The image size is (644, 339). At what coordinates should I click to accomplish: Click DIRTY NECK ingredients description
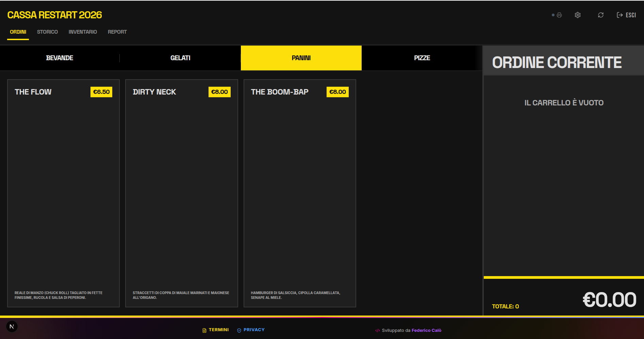pyautogui.click(x=181, y=295)
